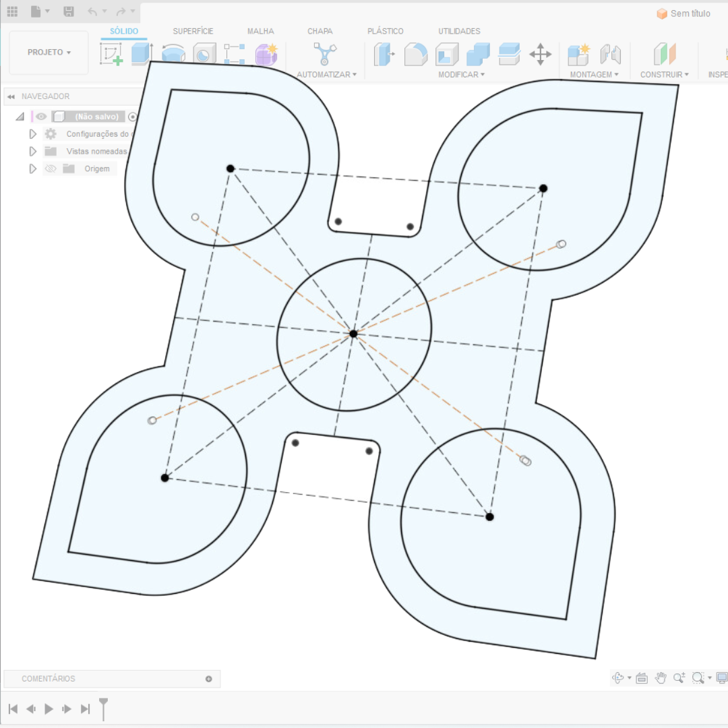This screenshot has height=728, width=728.
Task: Select the Combine tool
Action: tap(478, 54)
